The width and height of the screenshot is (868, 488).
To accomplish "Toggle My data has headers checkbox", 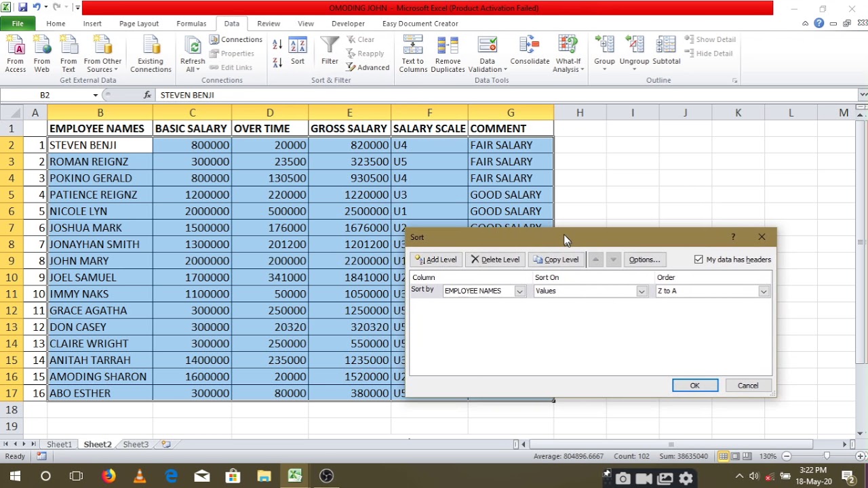I will tap(698, 260).
